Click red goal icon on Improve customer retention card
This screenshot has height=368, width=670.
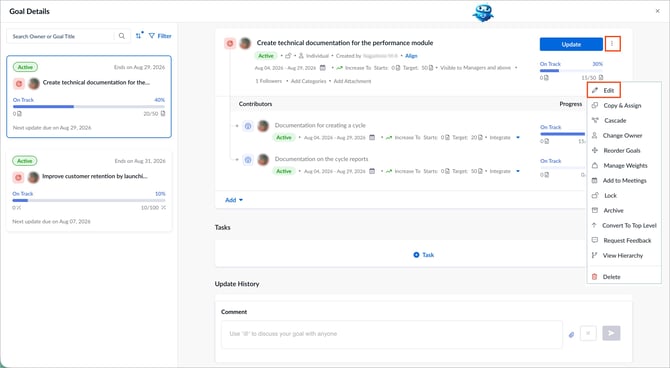point(18,177)
